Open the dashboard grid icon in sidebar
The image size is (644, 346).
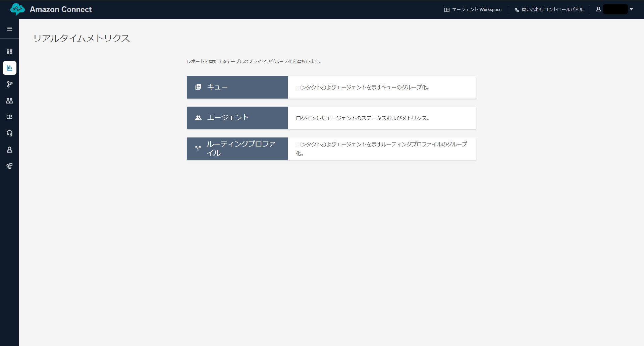9,51
